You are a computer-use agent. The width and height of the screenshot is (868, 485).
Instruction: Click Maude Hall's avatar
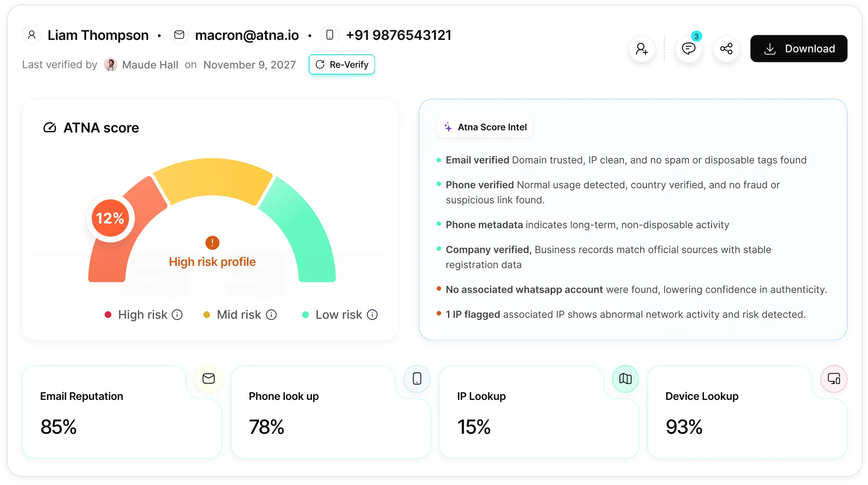click(111, 65)
